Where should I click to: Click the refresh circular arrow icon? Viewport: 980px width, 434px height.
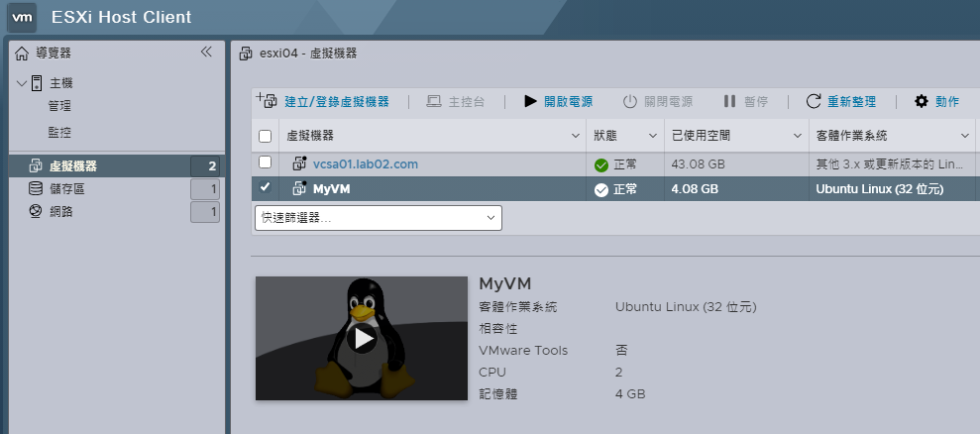click(x=814, y=101)
